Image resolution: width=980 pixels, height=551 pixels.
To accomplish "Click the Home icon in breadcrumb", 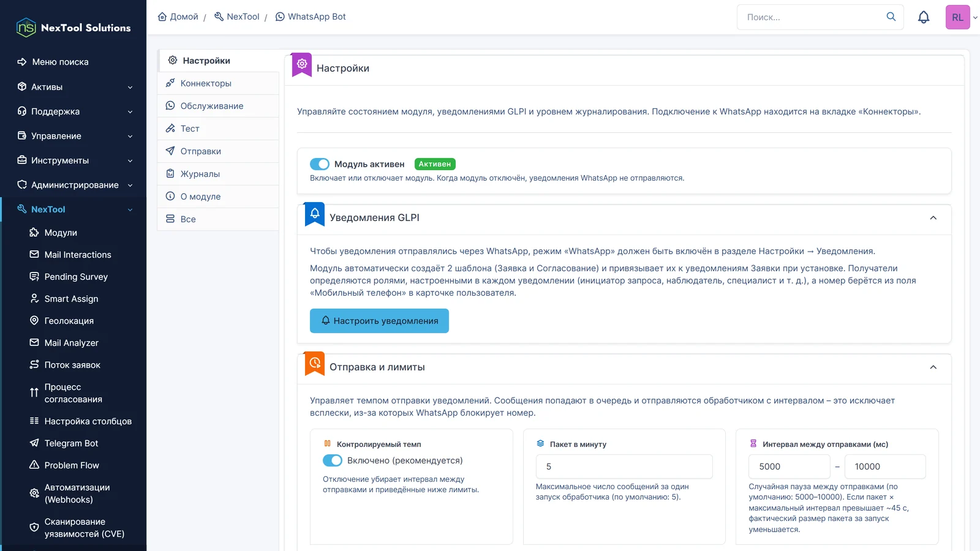I will (x=162, y=17).
